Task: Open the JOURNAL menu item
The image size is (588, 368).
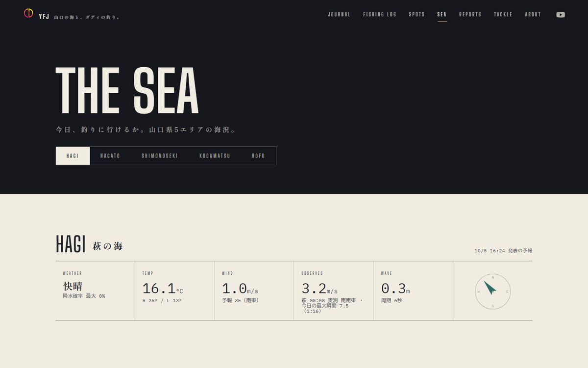Action: 339,15
